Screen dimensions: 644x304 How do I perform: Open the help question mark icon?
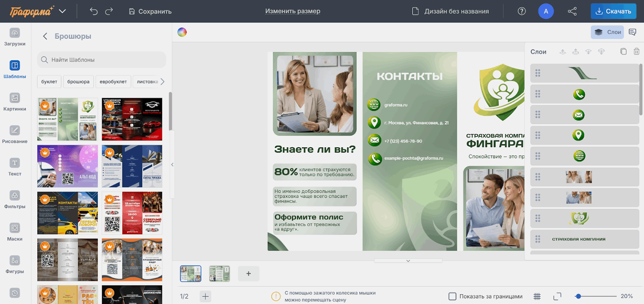pos(521,11)
